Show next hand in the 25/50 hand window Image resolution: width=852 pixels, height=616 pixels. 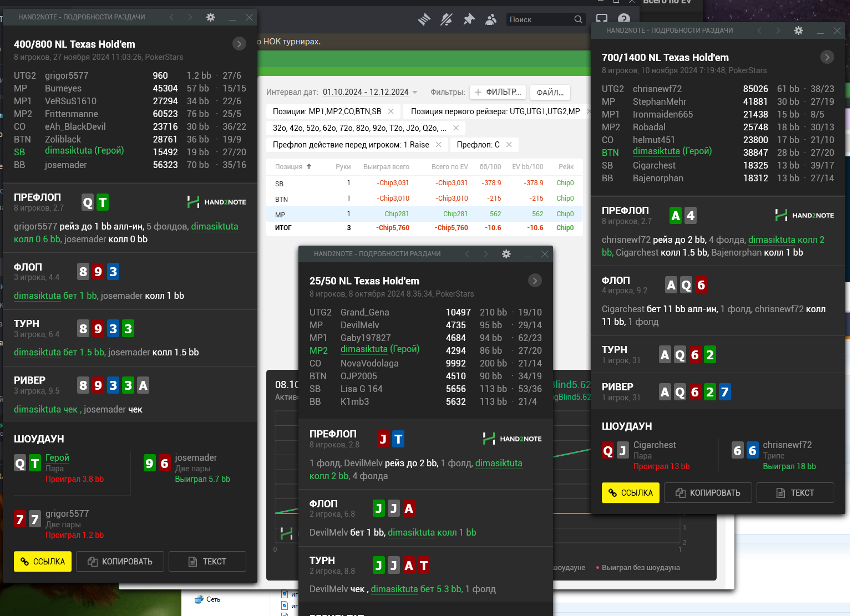[486, 254]
